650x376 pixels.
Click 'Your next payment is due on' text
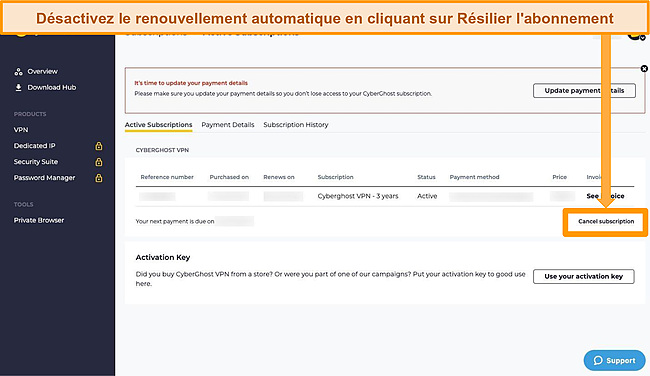coord(175,221)
